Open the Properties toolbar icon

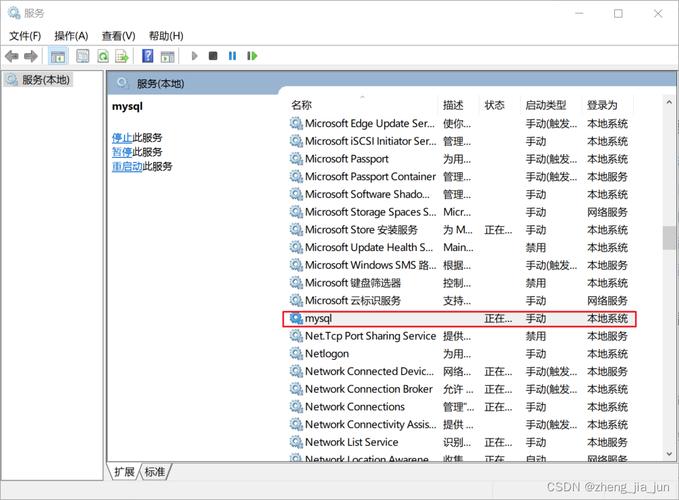[82, 56]
